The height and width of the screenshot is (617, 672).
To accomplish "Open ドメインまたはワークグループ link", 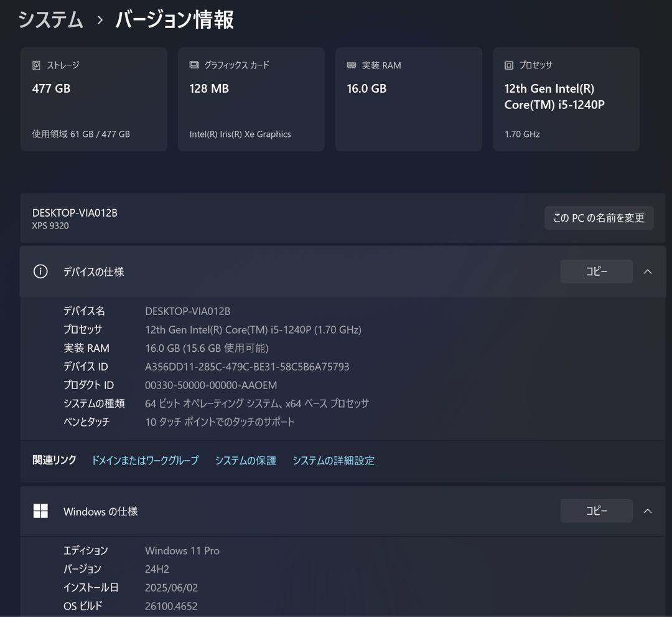I will 145,460.
